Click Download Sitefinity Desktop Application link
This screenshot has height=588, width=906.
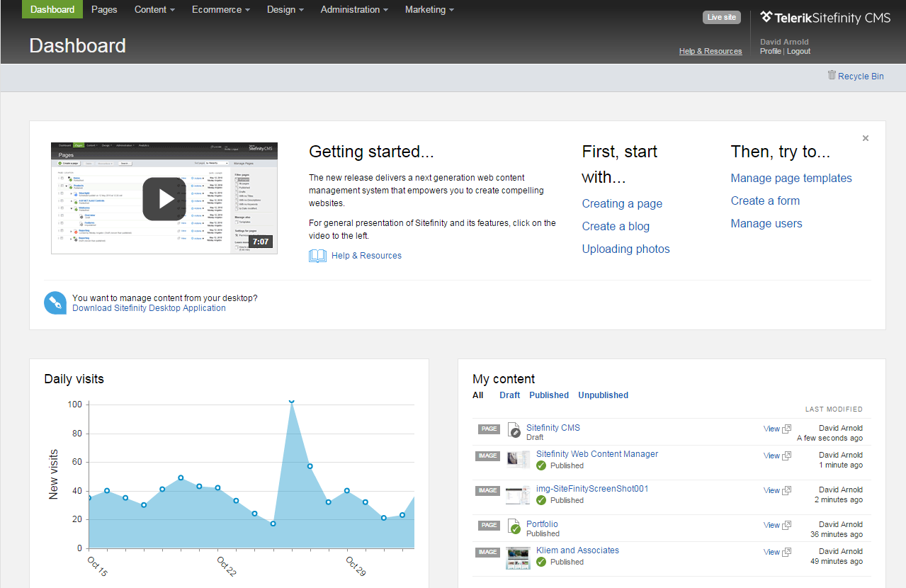tap(149, 308)
